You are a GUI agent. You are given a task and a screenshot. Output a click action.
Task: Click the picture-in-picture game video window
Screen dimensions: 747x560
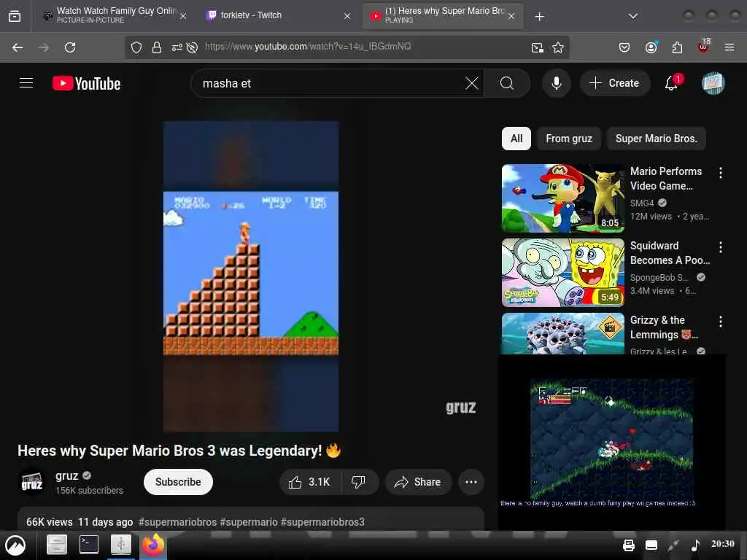(612, 442)
